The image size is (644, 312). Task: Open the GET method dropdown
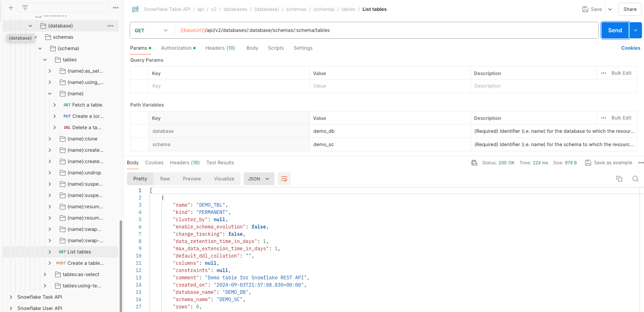[152, 30]
